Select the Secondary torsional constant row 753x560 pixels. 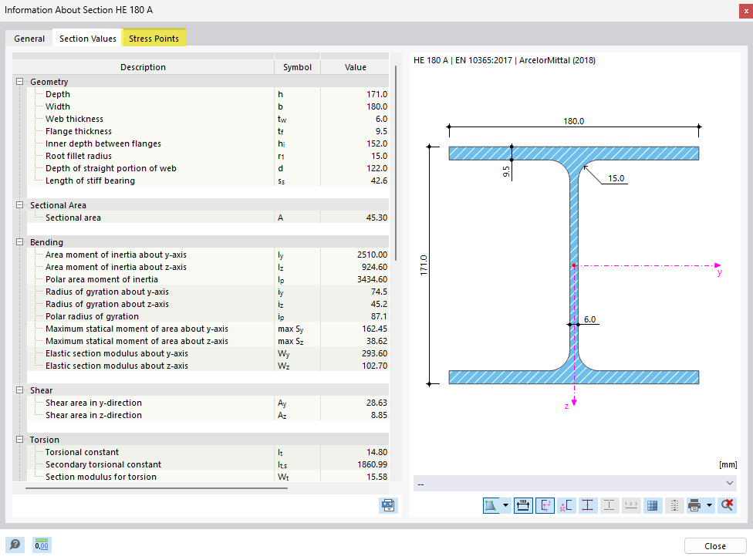click(x=208, y=464)
